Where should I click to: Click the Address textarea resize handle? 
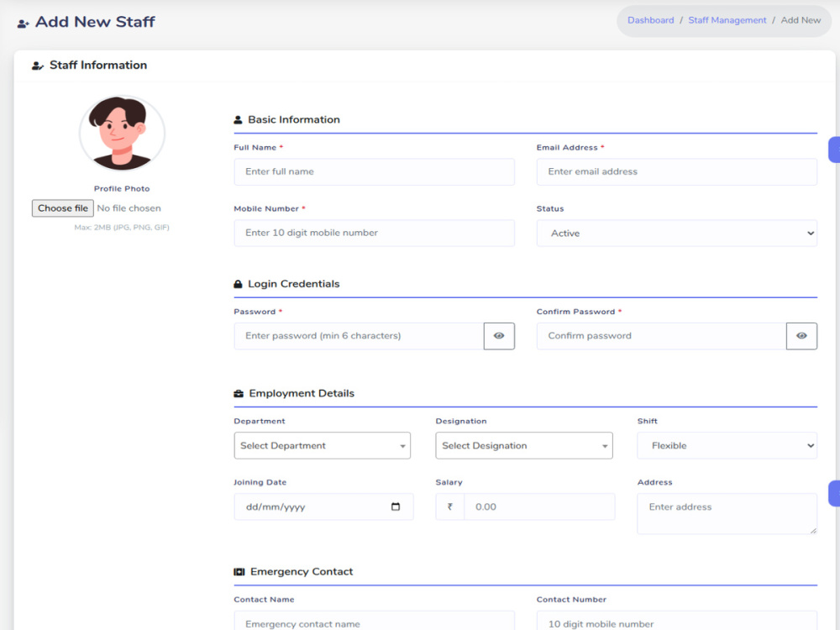pyautogui.click(x=813, y=530)
